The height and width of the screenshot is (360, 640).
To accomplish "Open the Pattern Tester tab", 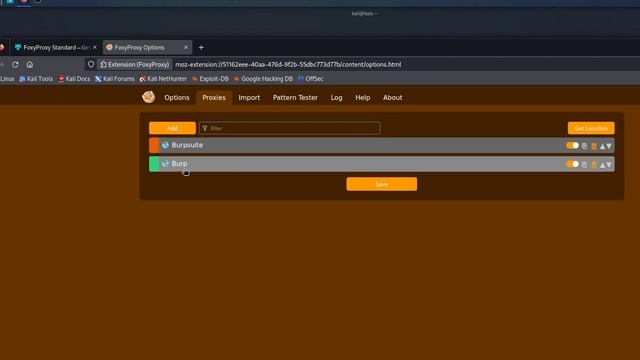I will [295, 98].
